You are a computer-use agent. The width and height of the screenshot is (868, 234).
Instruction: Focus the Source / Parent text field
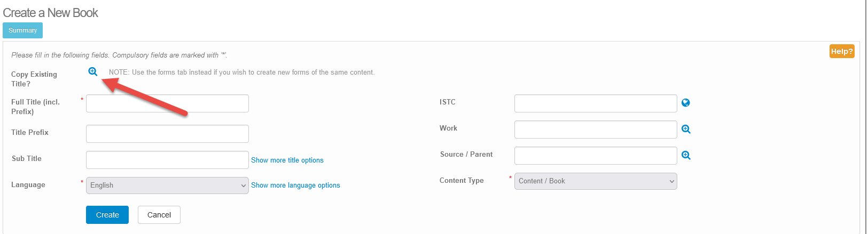[x=596, y=156]
